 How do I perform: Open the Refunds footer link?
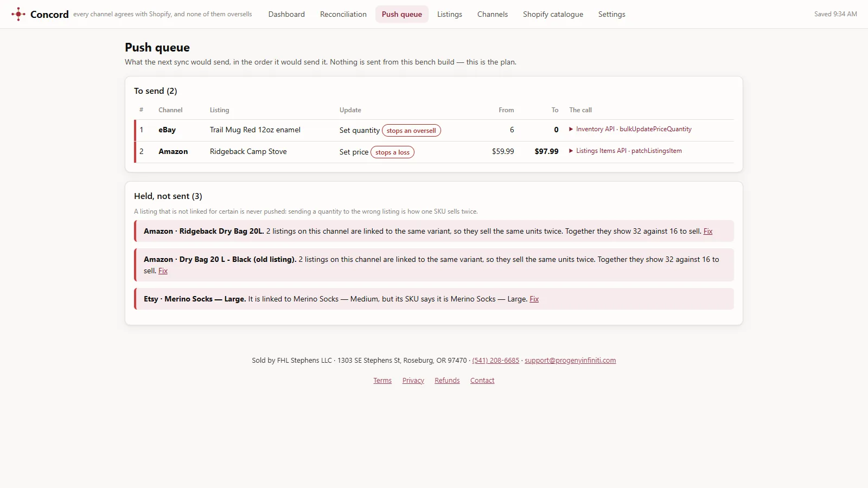click(447, 381)
